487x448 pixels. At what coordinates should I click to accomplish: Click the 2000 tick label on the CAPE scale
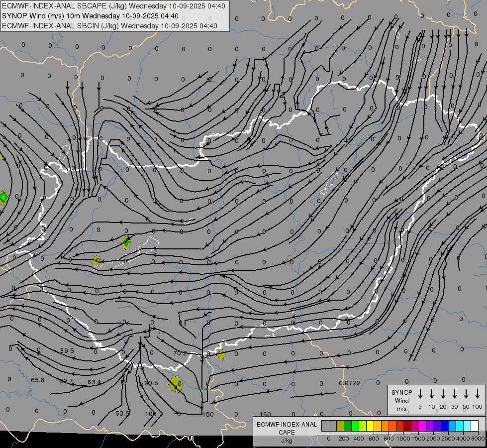click(433, 439)
